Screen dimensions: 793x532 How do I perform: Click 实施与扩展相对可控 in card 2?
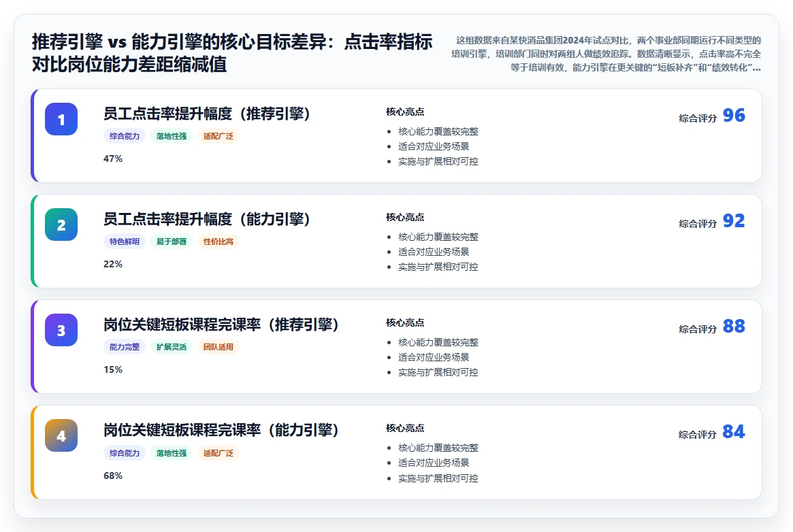coord(438,267)
